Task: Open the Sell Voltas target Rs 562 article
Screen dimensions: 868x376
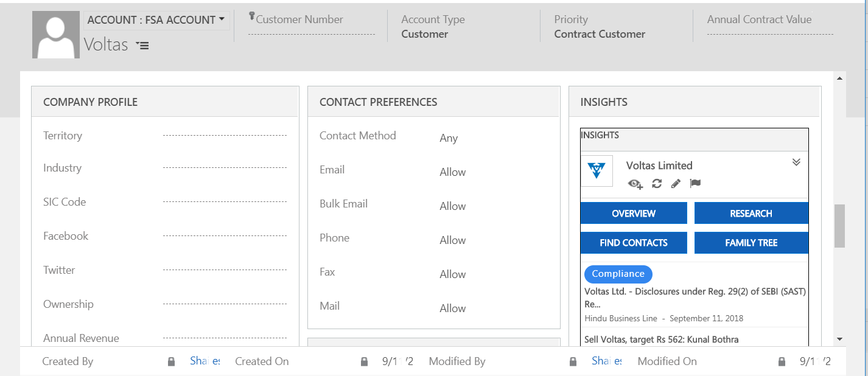Action: [x=662, y=339]
